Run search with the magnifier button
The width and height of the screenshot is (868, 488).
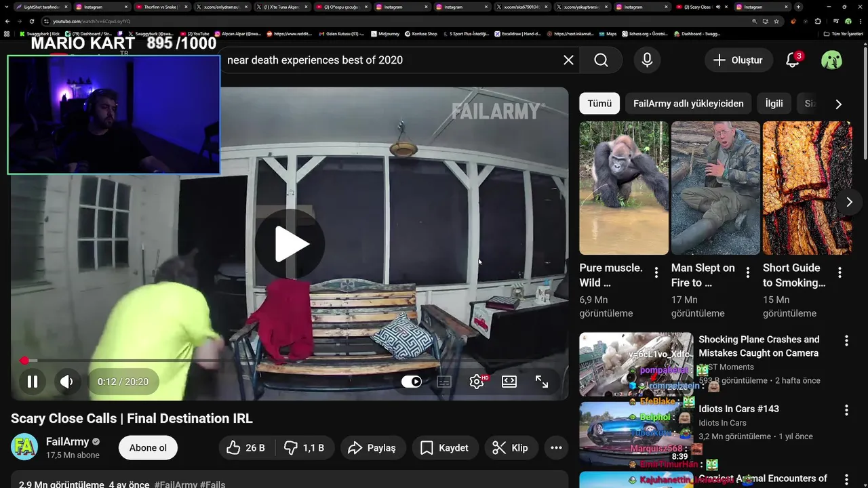click(601, 60)
